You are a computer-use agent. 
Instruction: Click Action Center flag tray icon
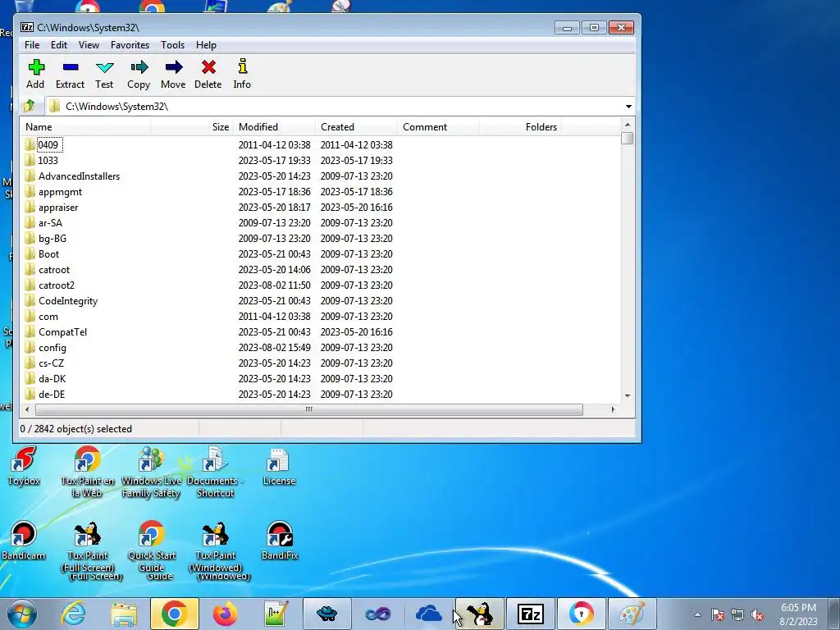[x=718, y=615]
